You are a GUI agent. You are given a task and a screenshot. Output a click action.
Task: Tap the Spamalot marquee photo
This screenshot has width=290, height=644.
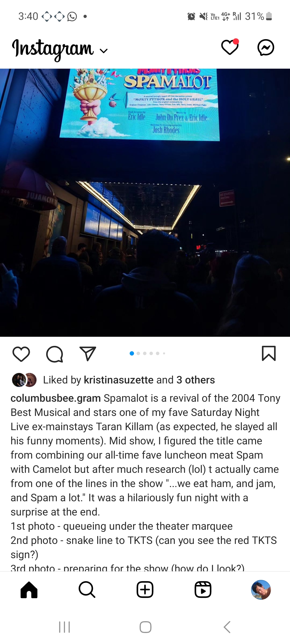tap(145, 203)
